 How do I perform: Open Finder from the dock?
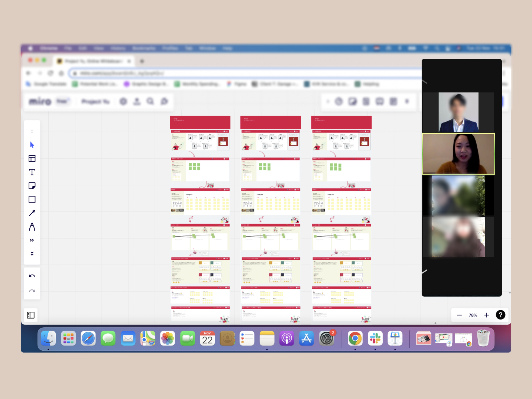coord(48,338)
